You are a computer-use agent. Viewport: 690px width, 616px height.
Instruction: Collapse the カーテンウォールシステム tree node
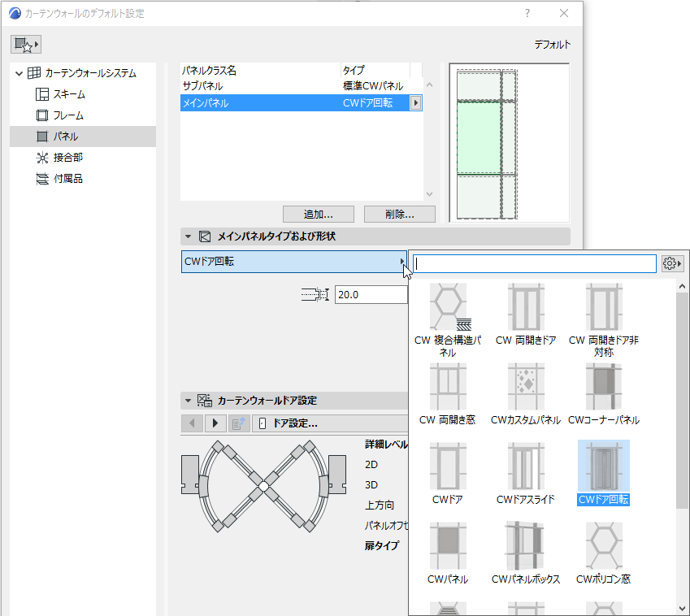(x=19, y=73)
